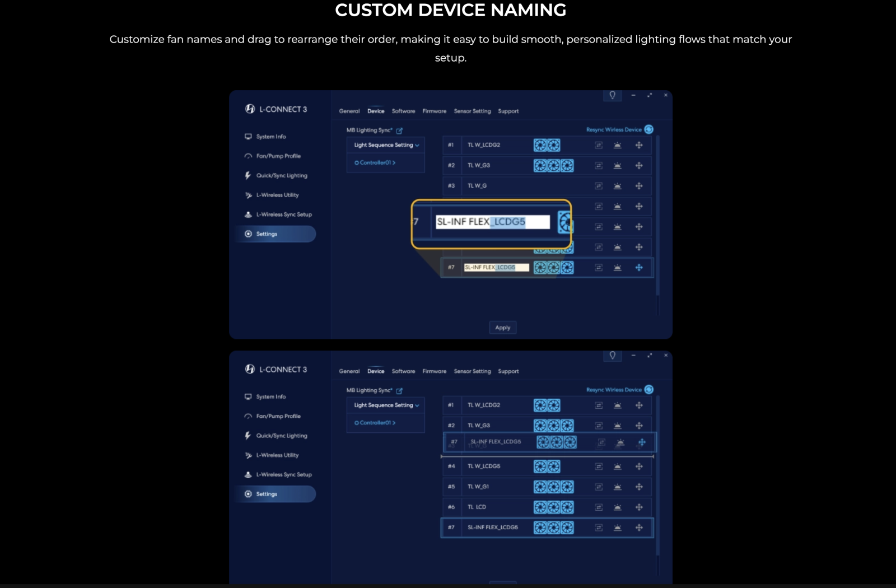Open MB Lighting Sync external-link icon, upper window
Viewport: 896px width, 588px height.
pos(399,130)
